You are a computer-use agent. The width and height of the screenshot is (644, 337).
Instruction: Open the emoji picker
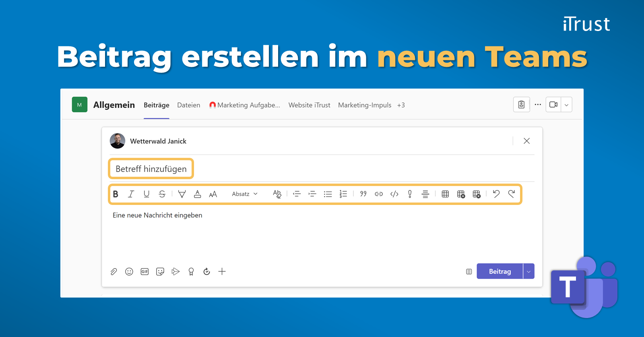(x=129, y=272)
